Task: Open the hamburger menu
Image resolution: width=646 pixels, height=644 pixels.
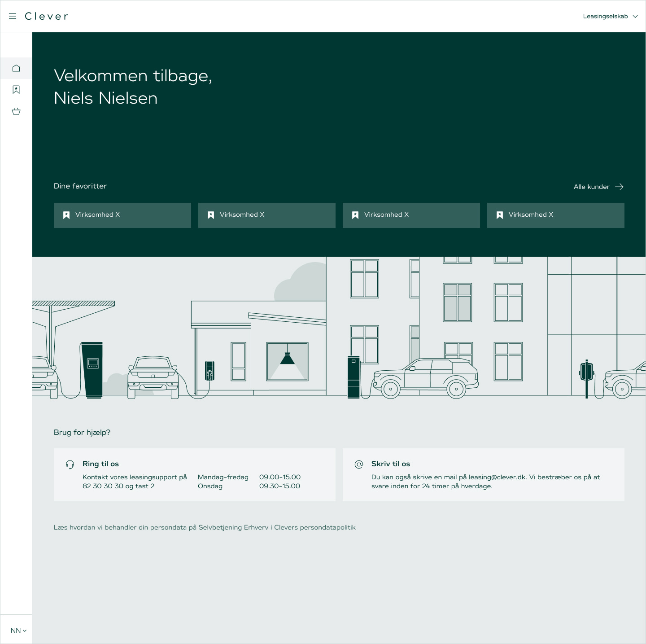Action: pos(13,16)
